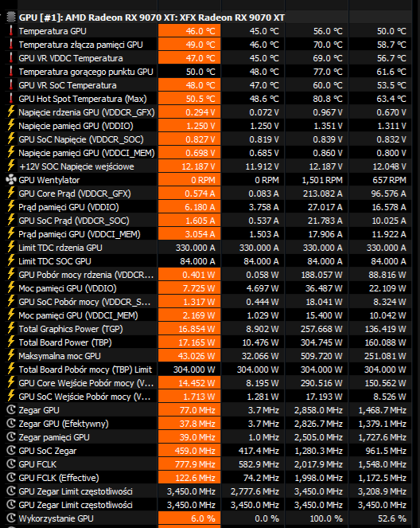Click the maximum fan speed 1,501 RPM
The height and width of the screenshot is (528, 420).
tap(322, 180)
